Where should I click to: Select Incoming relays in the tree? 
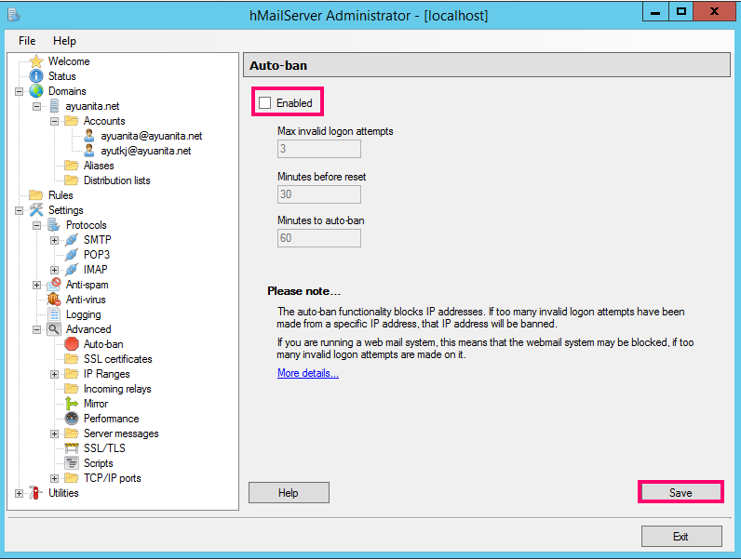[x=117, y=389]
